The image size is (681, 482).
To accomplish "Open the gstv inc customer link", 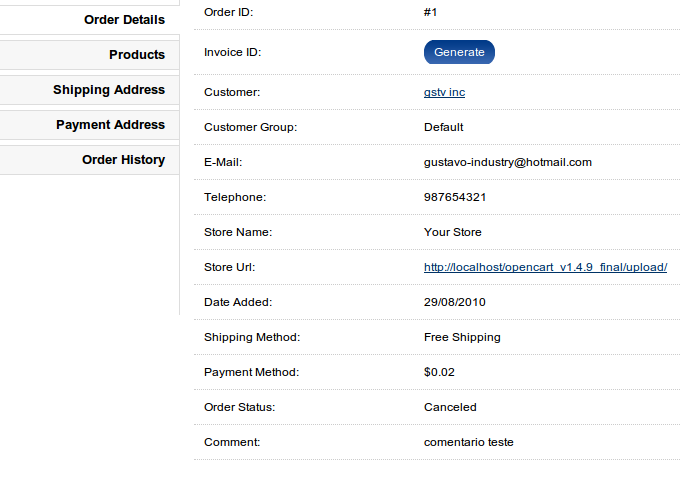I will pos(444,92).
